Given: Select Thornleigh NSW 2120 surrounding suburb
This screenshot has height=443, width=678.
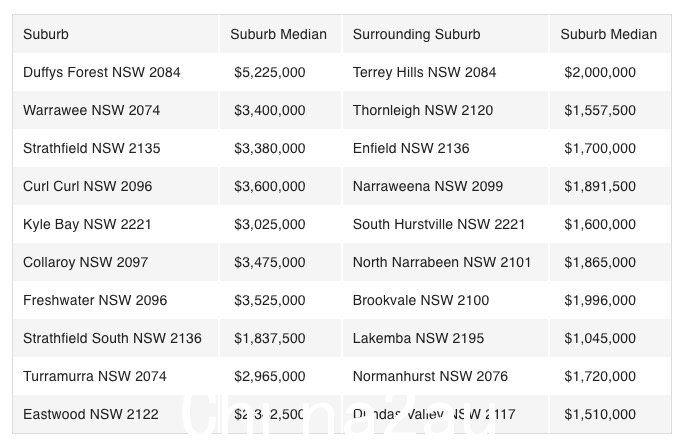Looking at the screenshot, I should [423, 110].
